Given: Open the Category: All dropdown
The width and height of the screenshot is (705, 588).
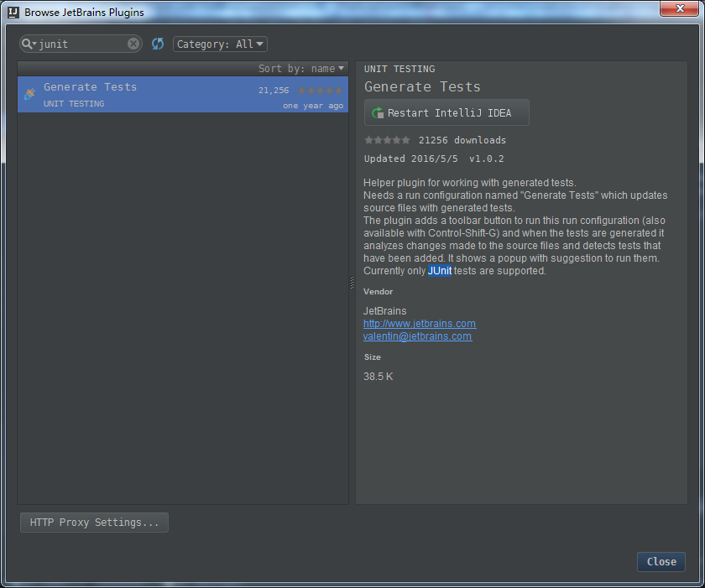Looking at the screenshot, I should (x=220, y=44).
